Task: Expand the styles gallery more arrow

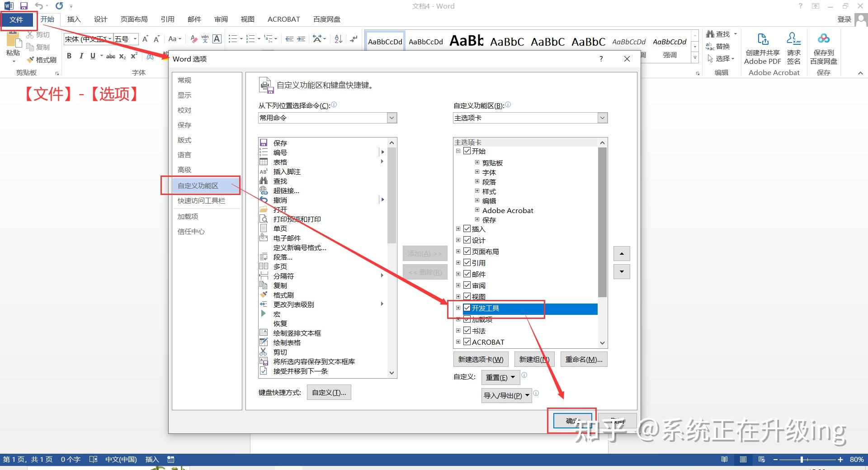Action: pos(695,58)
